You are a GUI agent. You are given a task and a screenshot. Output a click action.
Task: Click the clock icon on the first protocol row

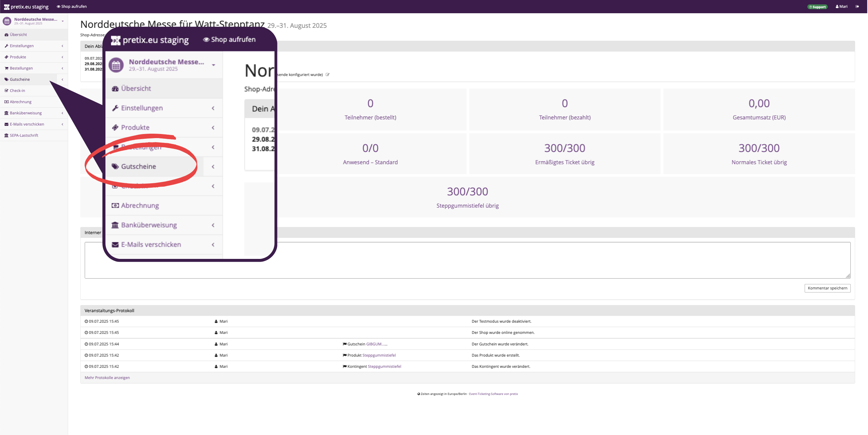pyautogui.click(x=86, y=321)
